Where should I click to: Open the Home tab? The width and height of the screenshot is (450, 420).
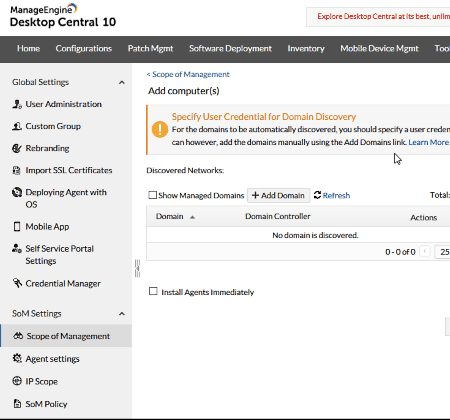tap(28, 49)
